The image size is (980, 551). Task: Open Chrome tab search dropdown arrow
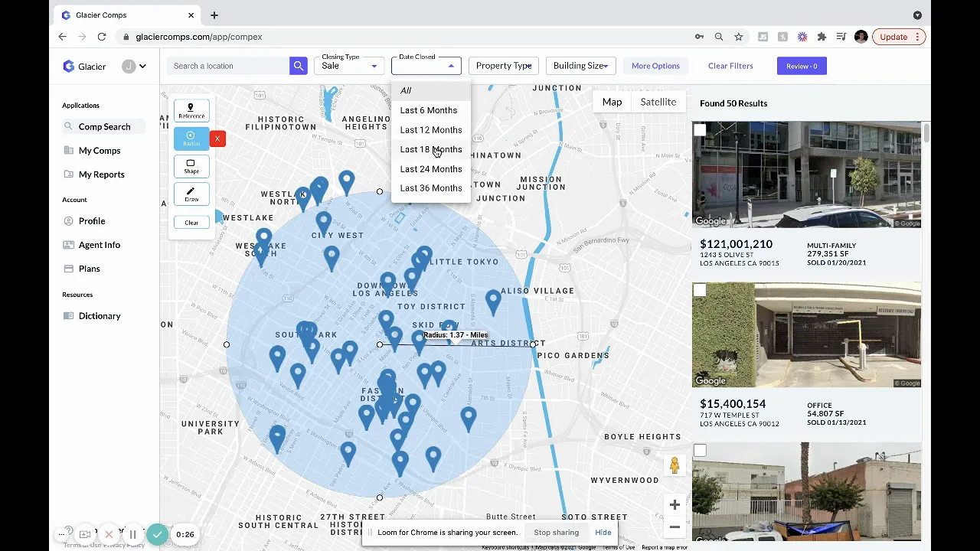point(917,15)
